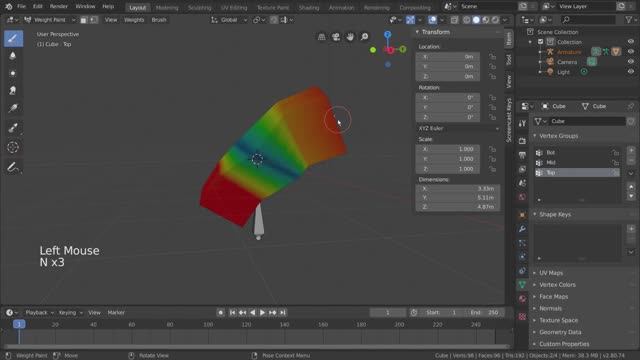
Task: Toggle perspective/orthographic grid icon
Action: coord(322,37)
